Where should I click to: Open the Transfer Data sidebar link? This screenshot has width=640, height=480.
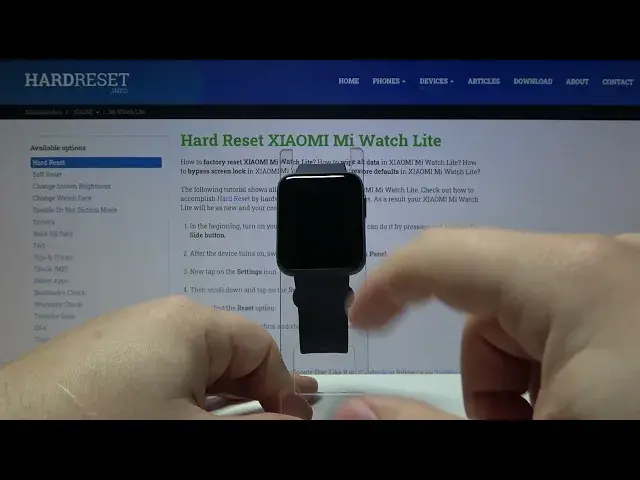[54, 316]
